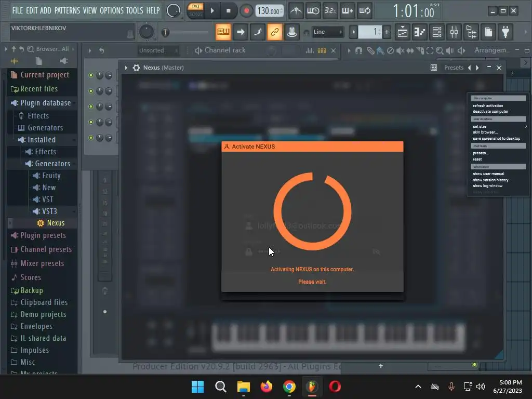Image resolution: width=532 pixels, height=399 pixels.
Task: Click the overdub/blend recording icon
Action: pyautogui.click(x=348, y=11)
